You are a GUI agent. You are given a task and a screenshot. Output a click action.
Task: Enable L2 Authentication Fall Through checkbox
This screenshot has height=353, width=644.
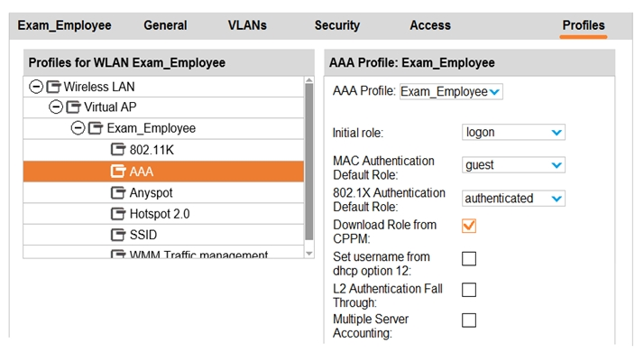tap(469, 290)
